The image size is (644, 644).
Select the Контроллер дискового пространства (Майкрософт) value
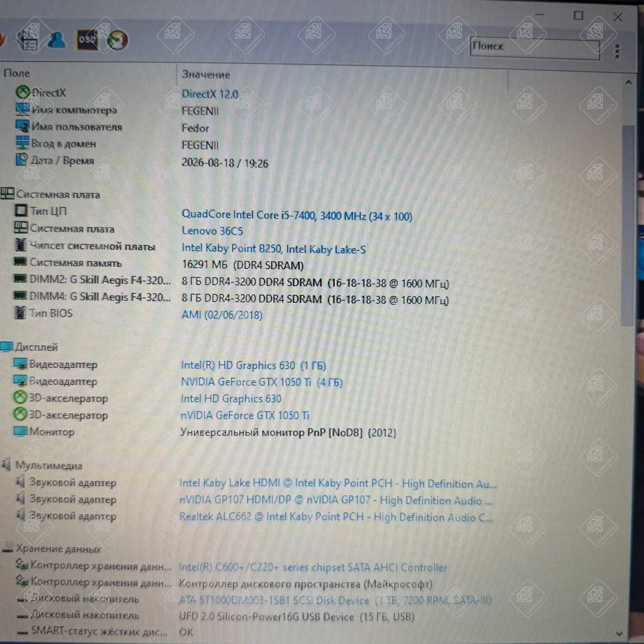(x=306, y=584)
